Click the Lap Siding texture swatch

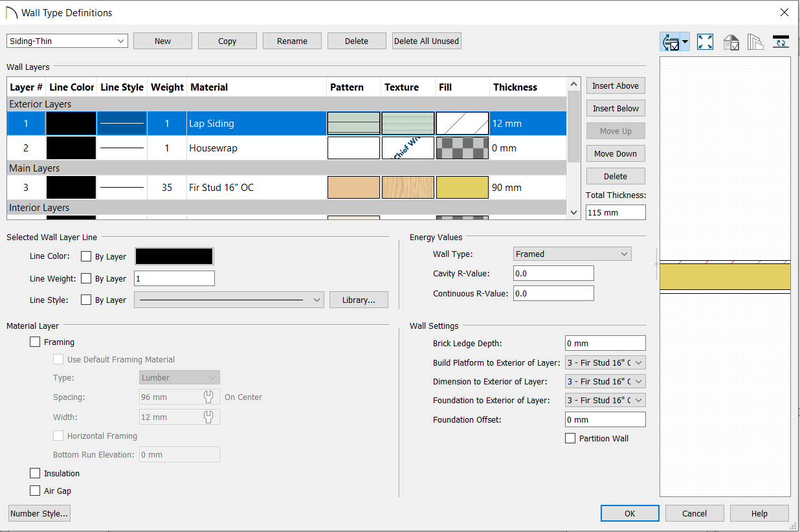[408, 123]
